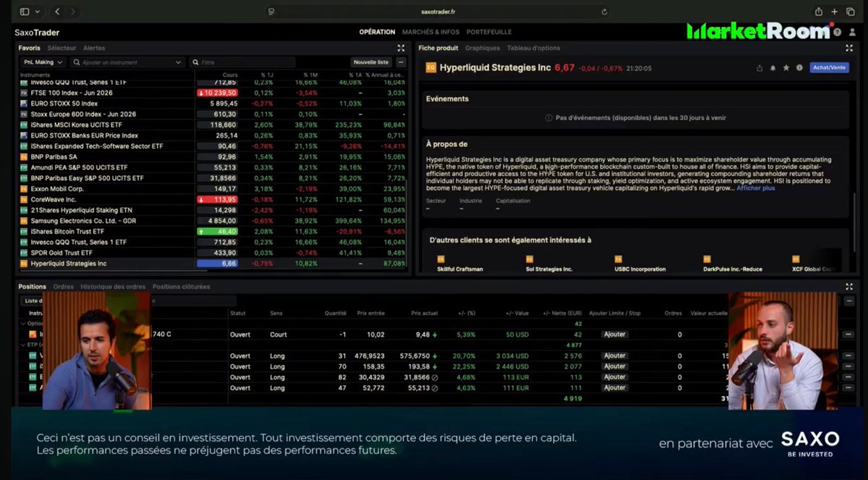Select FTSE 100 Index - Jun 2026 row
This screenshot has height=480, width=868.
tap(213, 93)
